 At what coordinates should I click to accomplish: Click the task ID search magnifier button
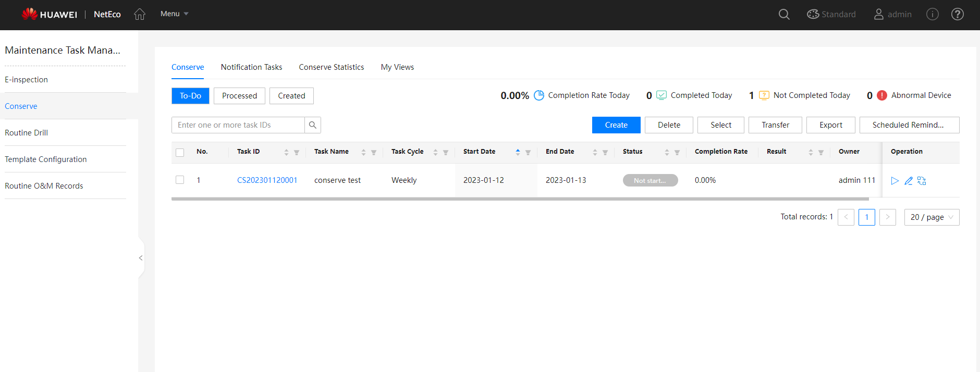coord(313,125)
